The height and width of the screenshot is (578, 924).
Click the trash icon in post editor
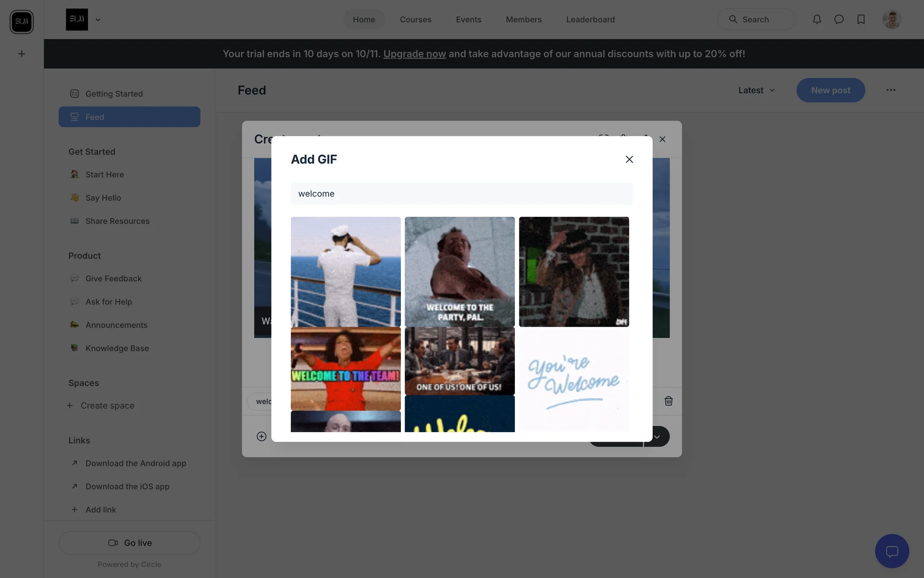668,401
